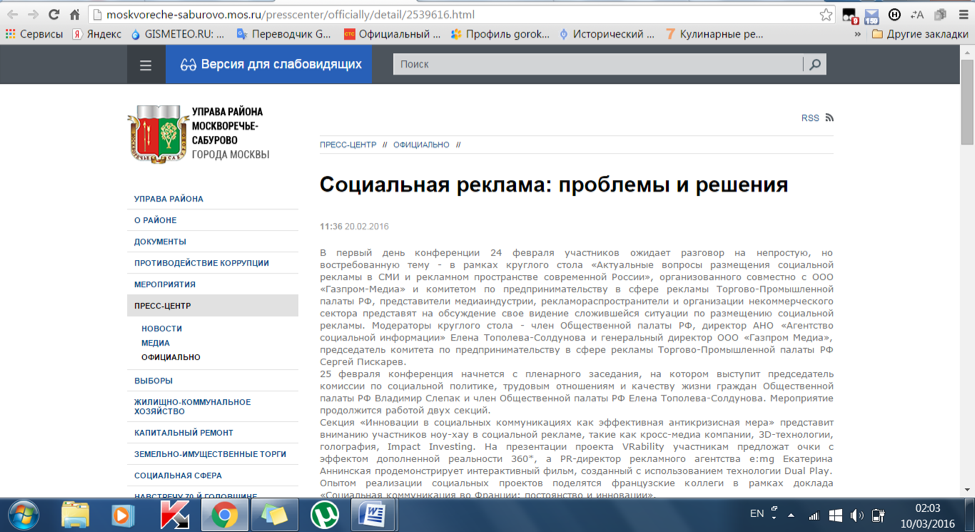Select ОФИЦИАЛЬНО submenu item
The height and width of the screenshot is (532, 975).
coord(170,357)
